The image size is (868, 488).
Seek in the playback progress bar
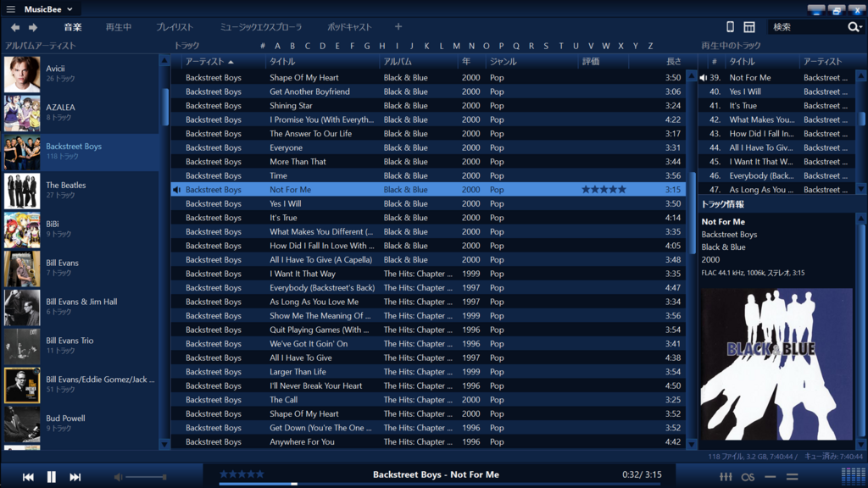[440, 484]
